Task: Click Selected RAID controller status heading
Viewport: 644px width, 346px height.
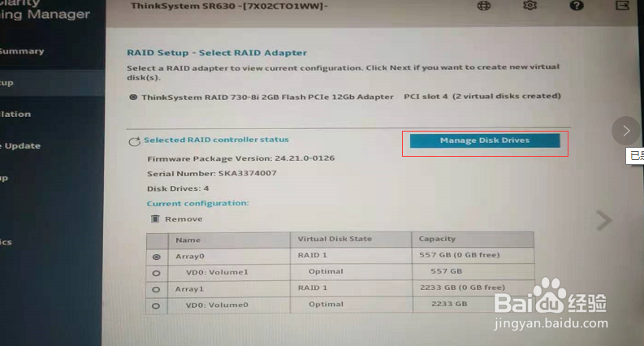Action: click(x=216, y=140)
